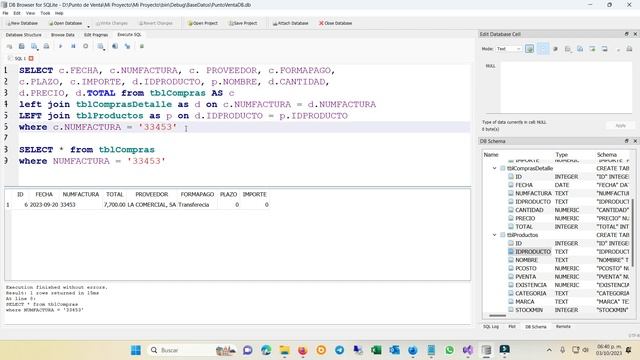Image resolution: width=640 pixels, height=360 pixels.
Task: Click the Open Database button
Action: [x=65, y=23]
